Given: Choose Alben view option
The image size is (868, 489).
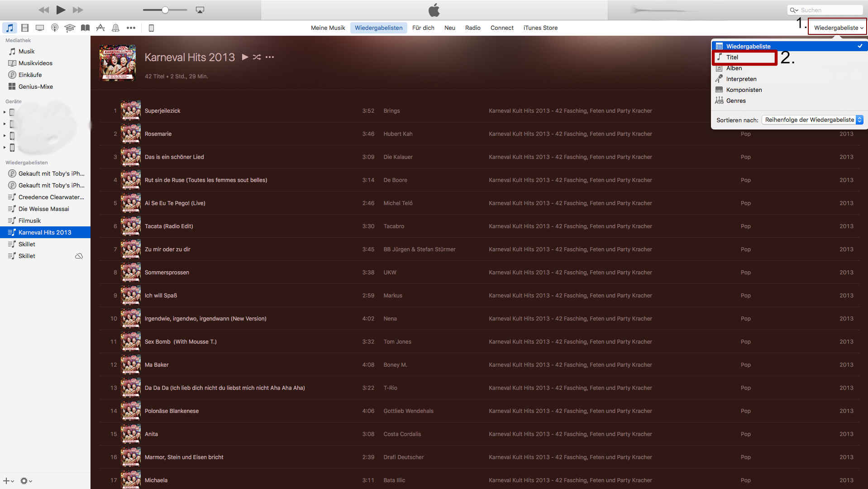Looking at the screenshot, I should tap(790, 68).
